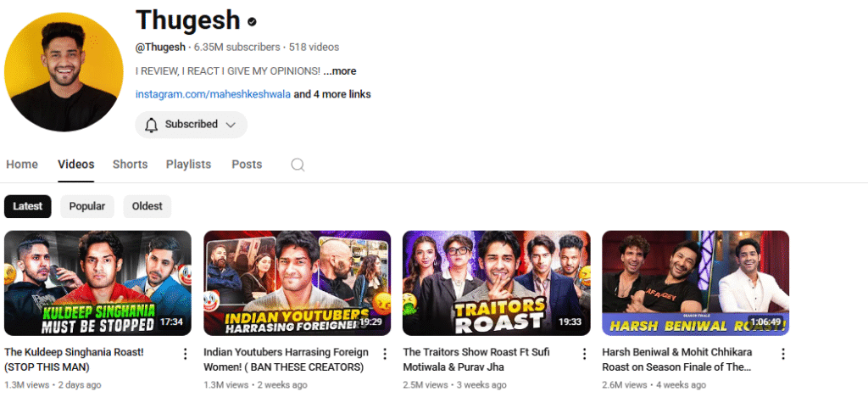Switch to the Home tab
Screen dimensions: 868x403
(x=22, y=165)
